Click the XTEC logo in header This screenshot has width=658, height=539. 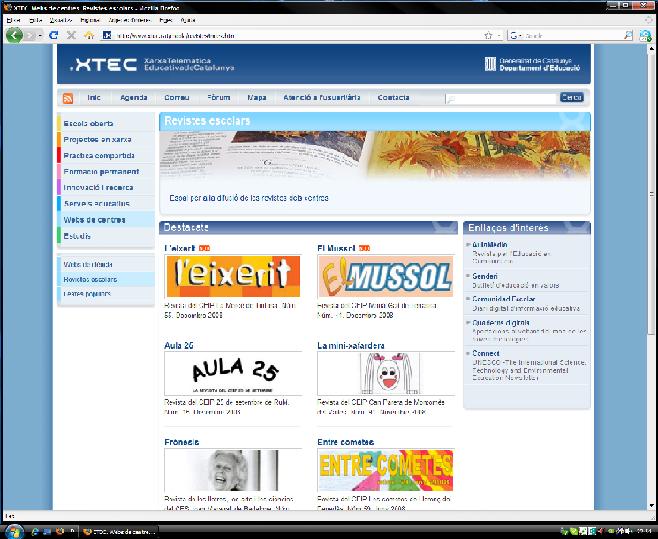pyautogui.click(x=97, y=66)
